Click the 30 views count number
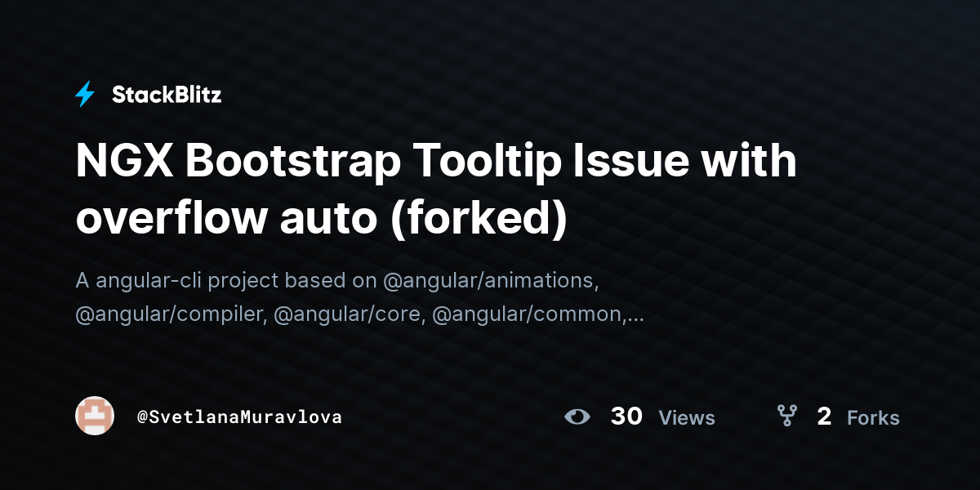980x490 pixels. (x=626, y=416)
